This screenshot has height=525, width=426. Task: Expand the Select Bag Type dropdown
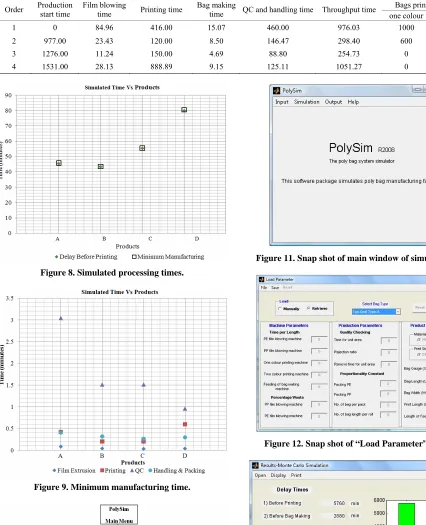tap(398, 312)
